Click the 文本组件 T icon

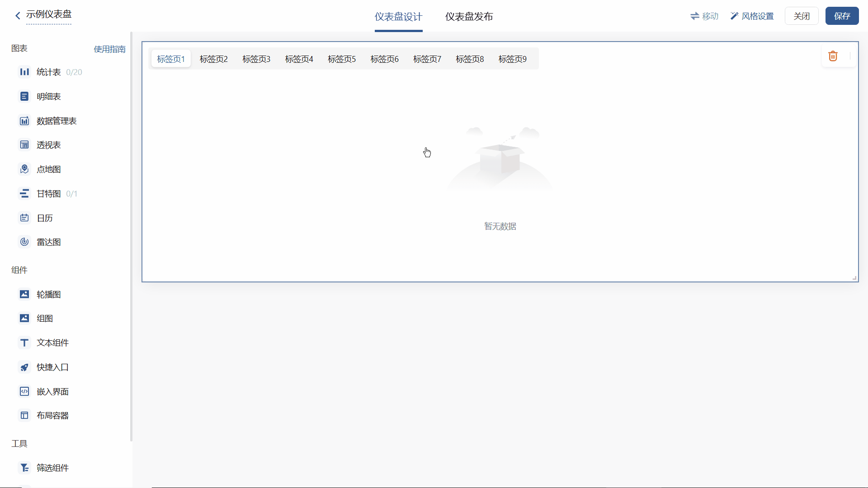point(24,343)
